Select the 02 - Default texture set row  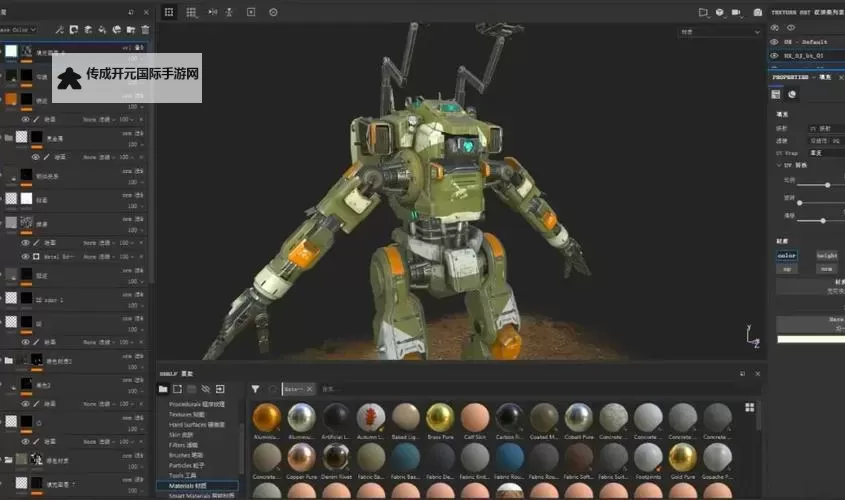807,41
